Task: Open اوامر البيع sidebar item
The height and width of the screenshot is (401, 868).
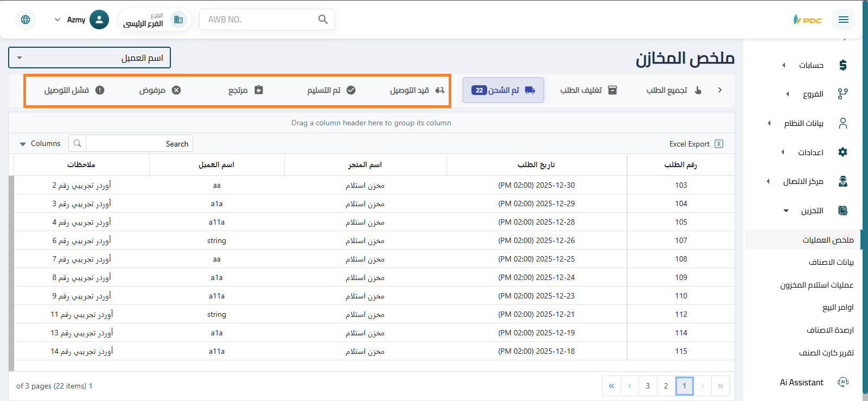Action: [x=838, y=307]
